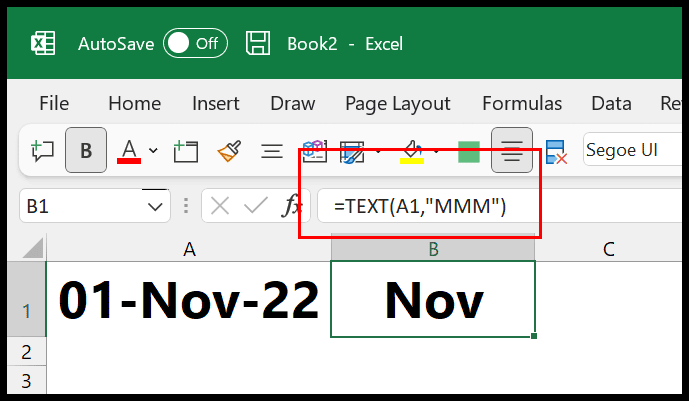Expand the fill color dropdown arrow
Screen dimensions: 689x401
436,152
